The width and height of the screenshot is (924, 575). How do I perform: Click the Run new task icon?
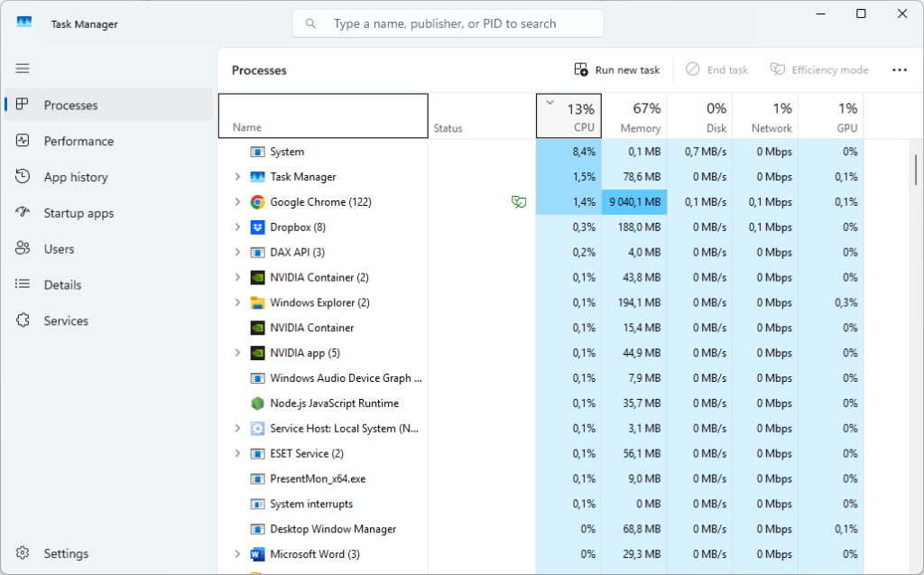pos(581,70)
